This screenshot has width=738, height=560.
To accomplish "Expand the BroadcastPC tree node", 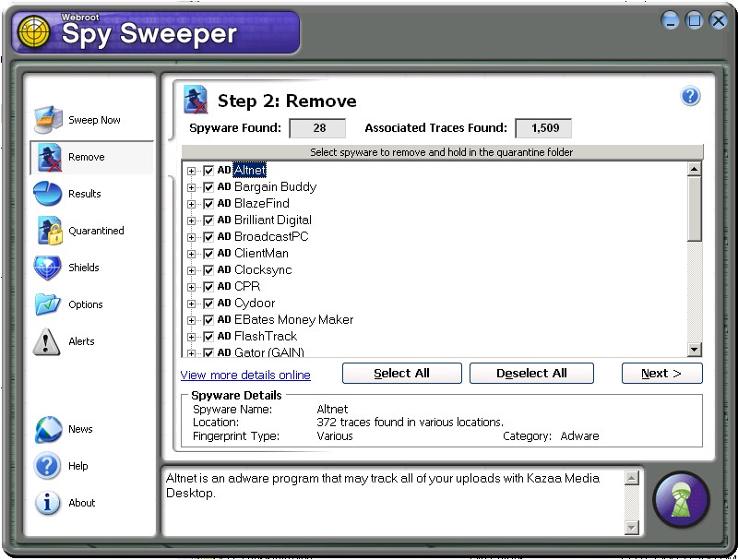I will pyautogui.click(x=191, y=237).
